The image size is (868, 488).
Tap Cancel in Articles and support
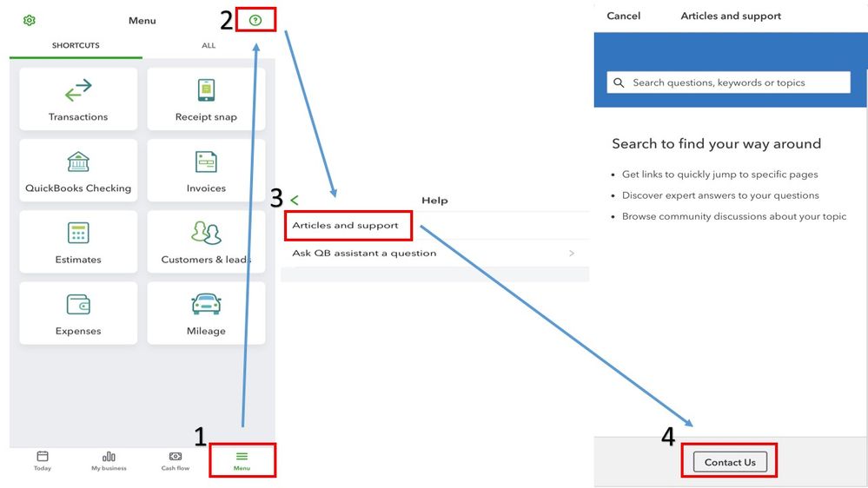[x=623, y=16]
